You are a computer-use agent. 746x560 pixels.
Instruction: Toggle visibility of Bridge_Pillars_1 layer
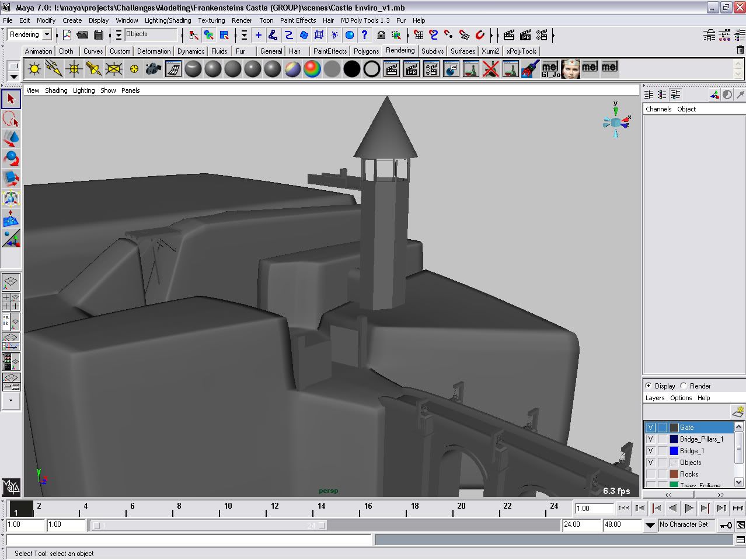pos(650,439)
